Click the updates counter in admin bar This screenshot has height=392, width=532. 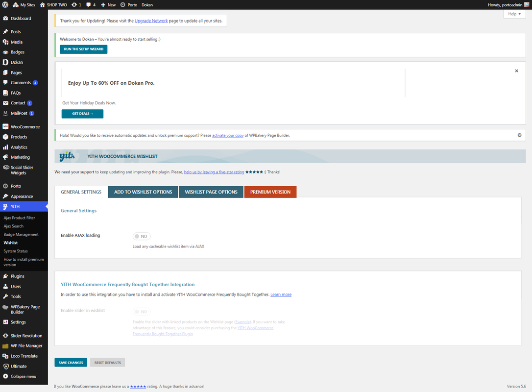[x=76, y=5]
